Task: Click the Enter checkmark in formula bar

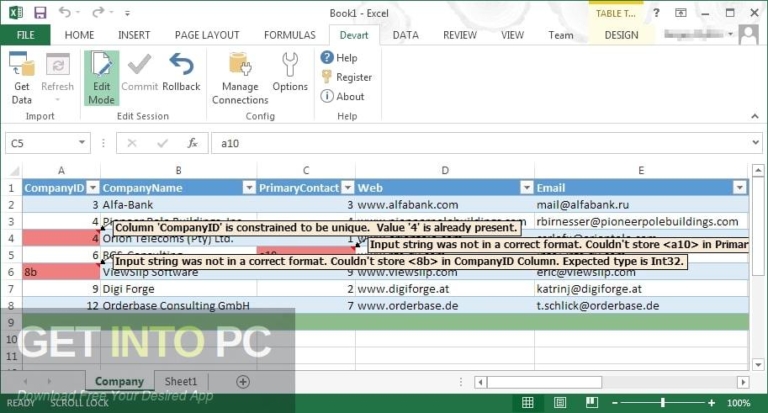Action: click(x=162, y=143)
